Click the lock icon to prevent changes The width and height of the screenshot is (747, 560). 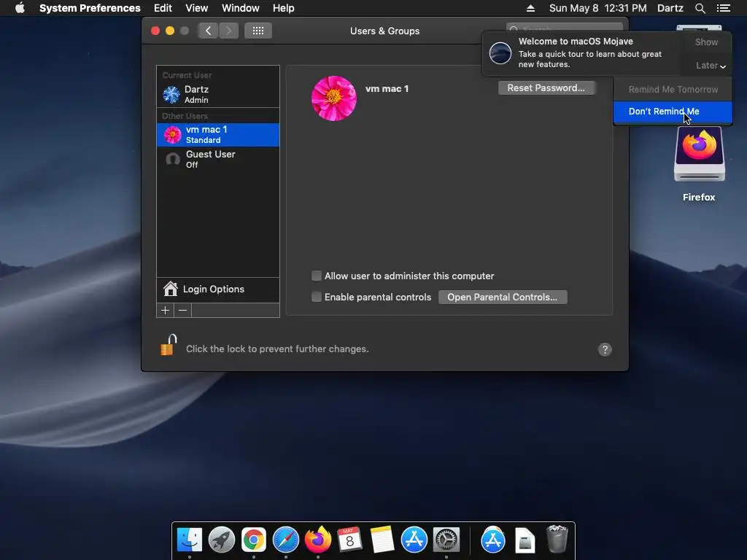click(x=169, y=345)
